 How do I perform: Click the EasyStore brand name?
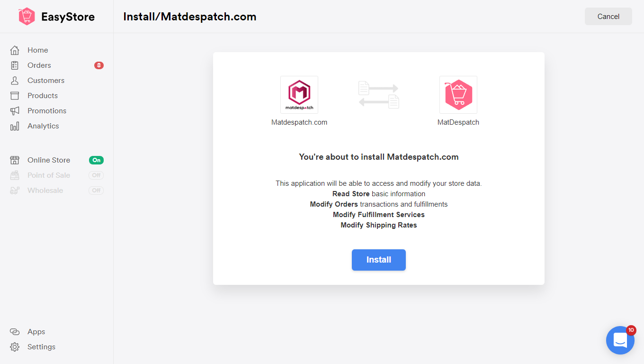[x=68, y=17]
